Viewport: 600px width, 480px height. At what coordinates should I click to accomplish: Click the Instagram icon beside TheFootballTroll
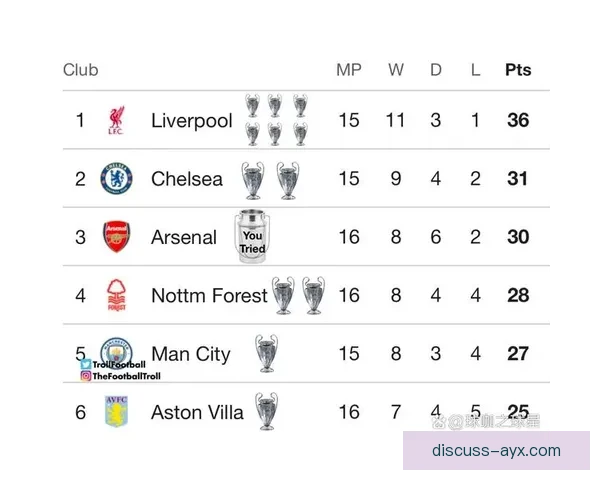[85, 376]
